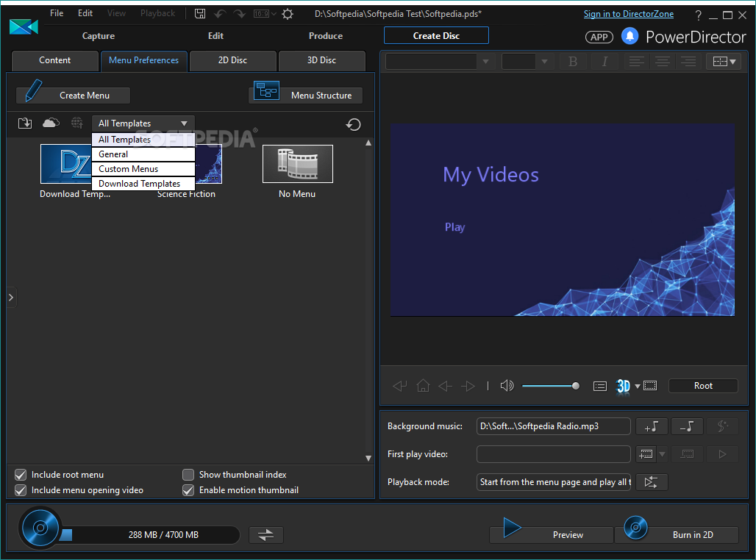Click the enter/return navigation arrow icon

400,386
